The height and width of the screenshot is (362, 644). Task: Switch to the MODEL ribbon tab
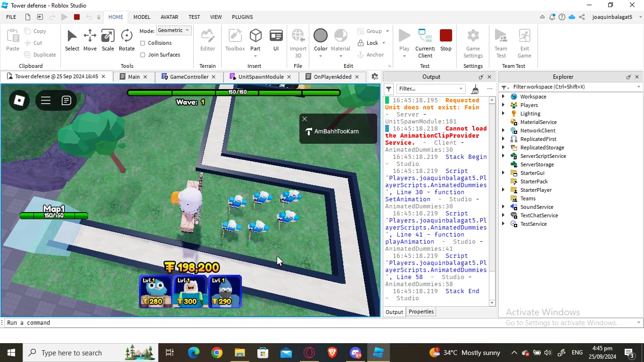tap(141, 17)
